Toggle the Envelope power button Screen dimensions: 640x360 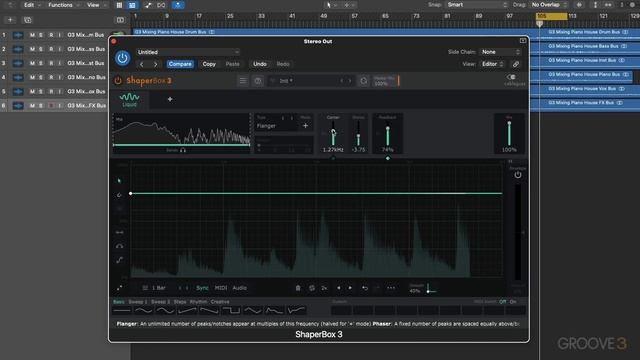pos(518,175)
